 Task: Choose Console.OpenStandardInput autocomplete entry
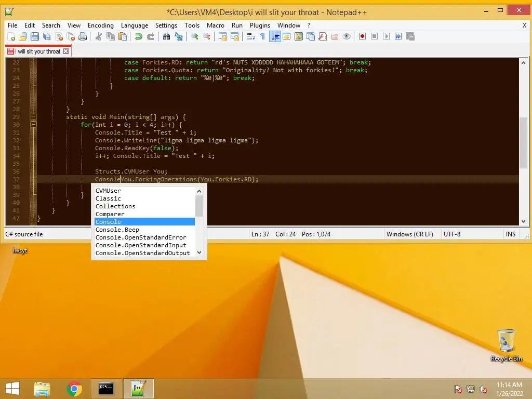(144, 245)
